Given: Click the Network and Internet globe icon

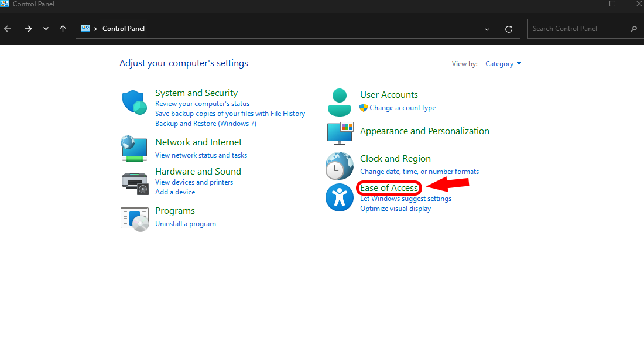Looking at the screenshot, I should (x=134, y=148).
